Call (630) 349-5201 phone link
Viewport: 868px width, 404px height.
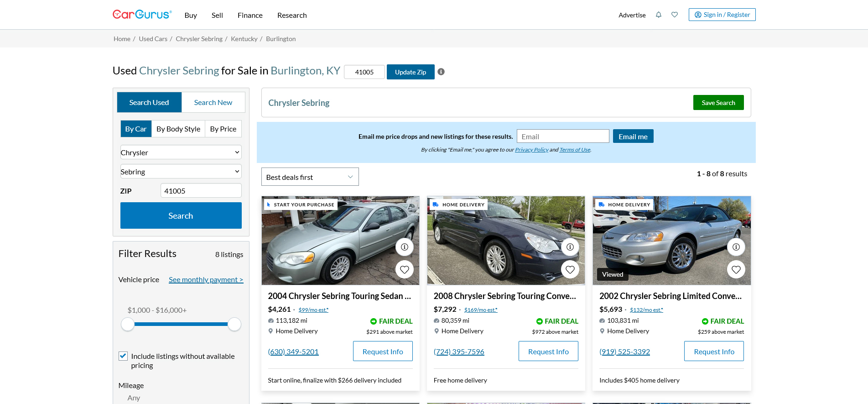293,352
